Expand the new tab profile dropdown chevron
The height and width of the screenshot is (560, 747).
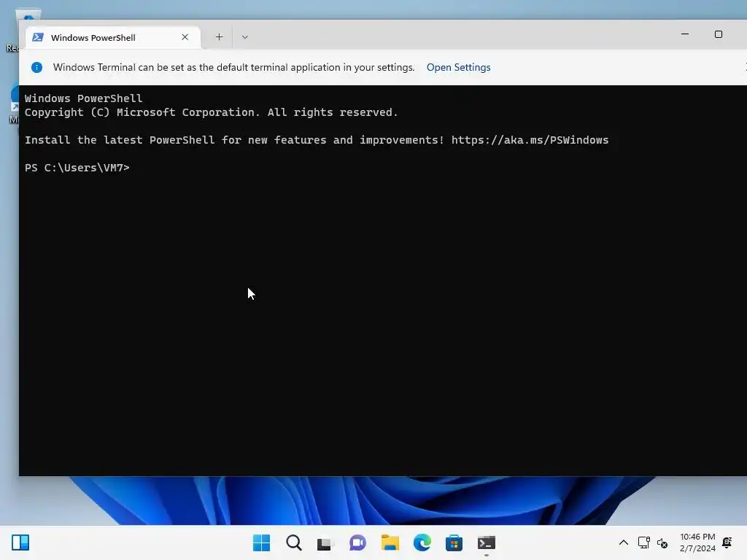(245, 37)
